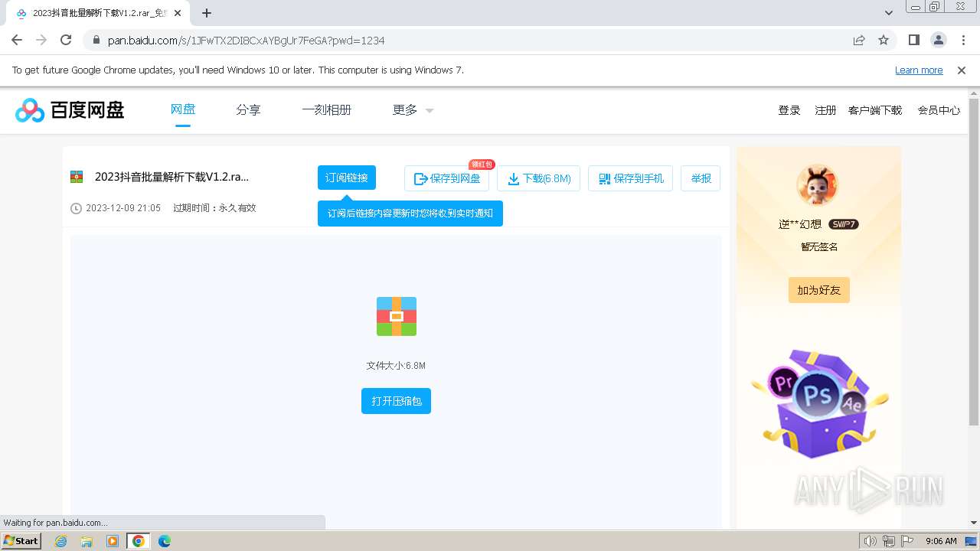Select the 分享 navigation tab
This screenshot has width=980, height=551.
tap(248, 110)
